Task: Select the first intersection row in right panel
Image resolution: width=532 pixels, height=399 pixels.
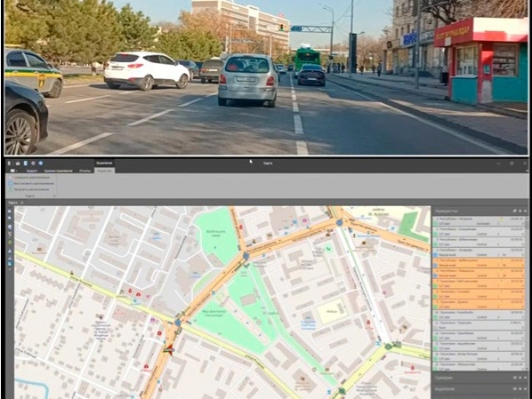Action: 480,221
